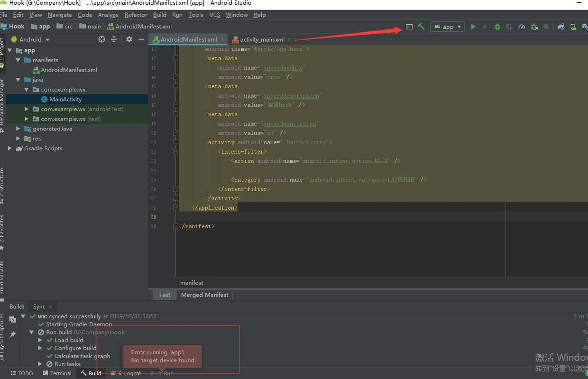Click the collapse all icon in Project panel
Viewport: 588px width, 379px height.
(114, 39)
